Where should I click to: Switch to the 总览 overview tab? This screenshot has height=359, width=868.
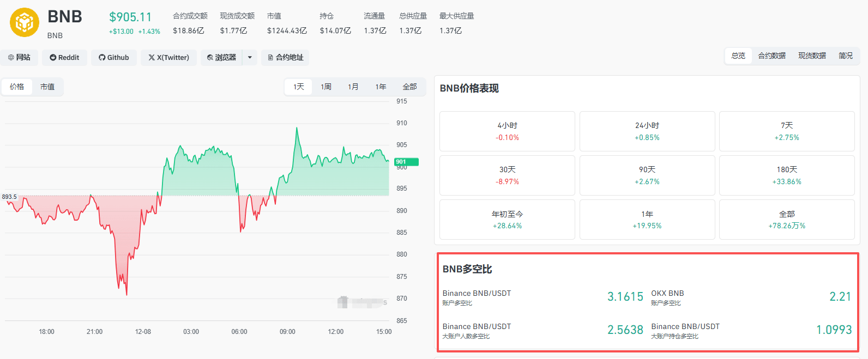point(738,56)
